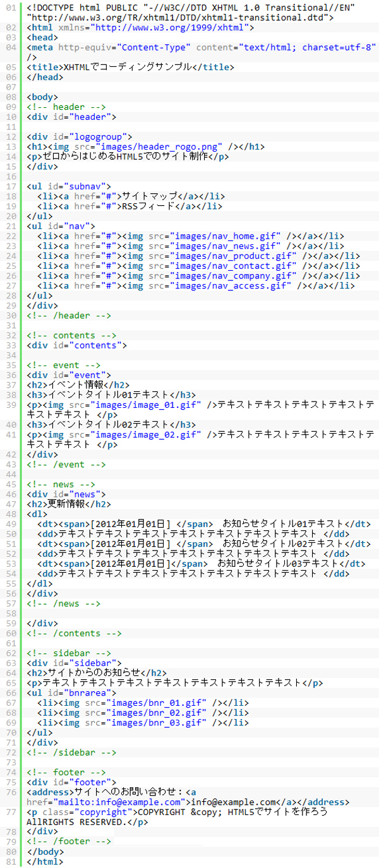This screenshot has width=379, height=868.
Task: Click line number 01 in the gutter
Action: (11, 8)
